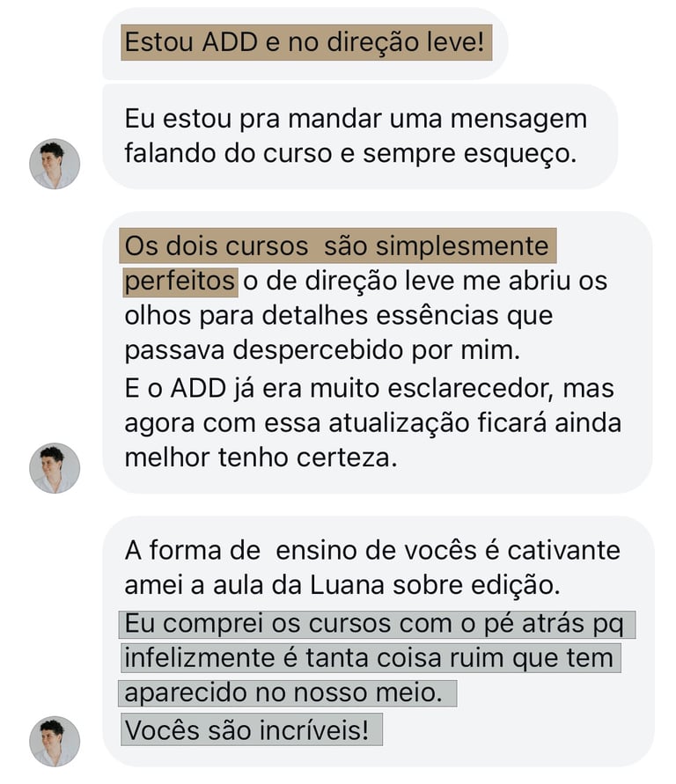
Task: Click the line 'falando do curso e sempre esqueço.'
Action: [350, 153]
